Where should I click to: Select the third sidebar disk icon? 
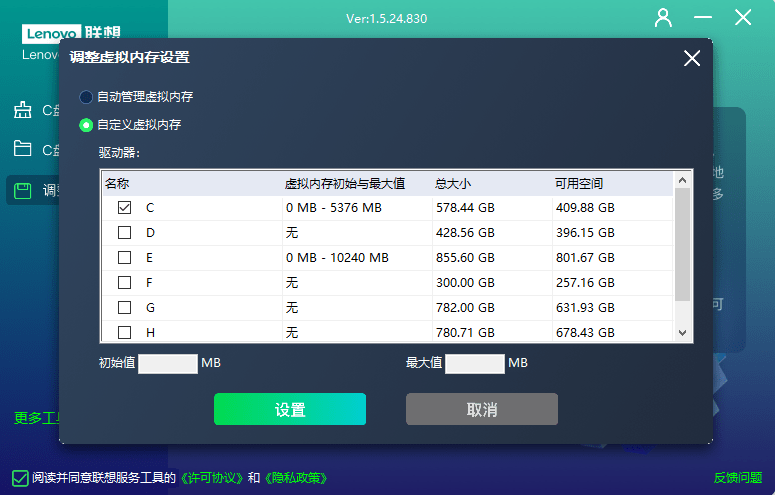22,190
